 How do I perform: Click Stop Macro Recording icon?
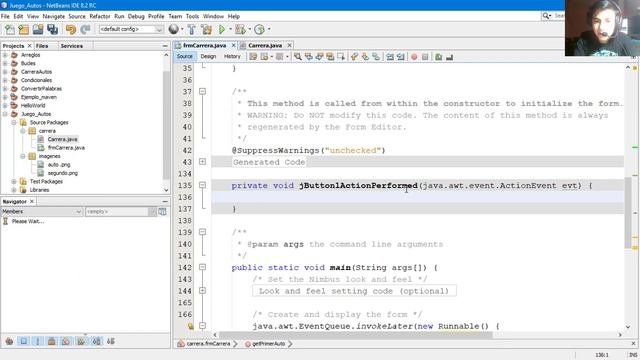click(425, 57)
